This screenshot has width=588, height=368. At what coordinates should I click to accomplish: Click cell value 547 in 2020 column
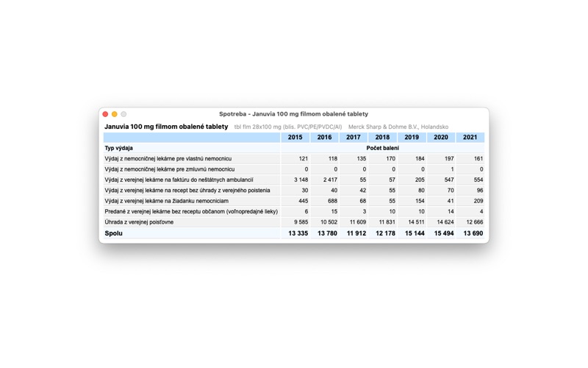point(449,180)
